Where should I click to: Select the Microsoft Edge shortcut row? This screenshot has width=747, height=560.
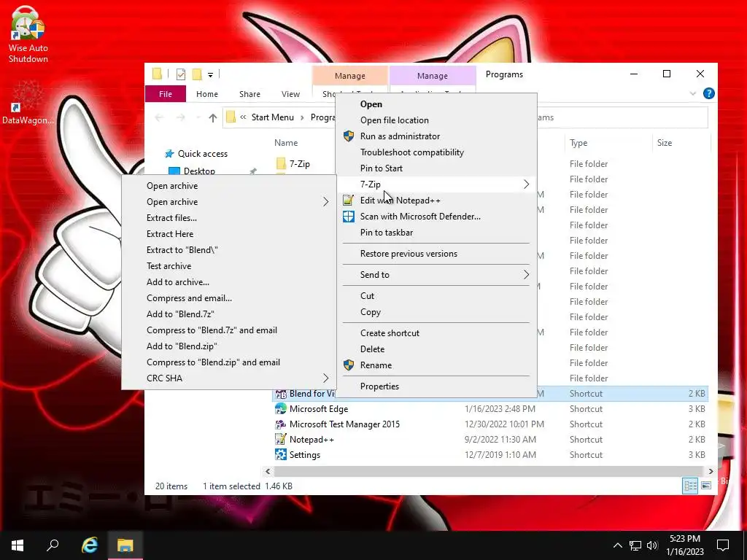click(490, 409)
